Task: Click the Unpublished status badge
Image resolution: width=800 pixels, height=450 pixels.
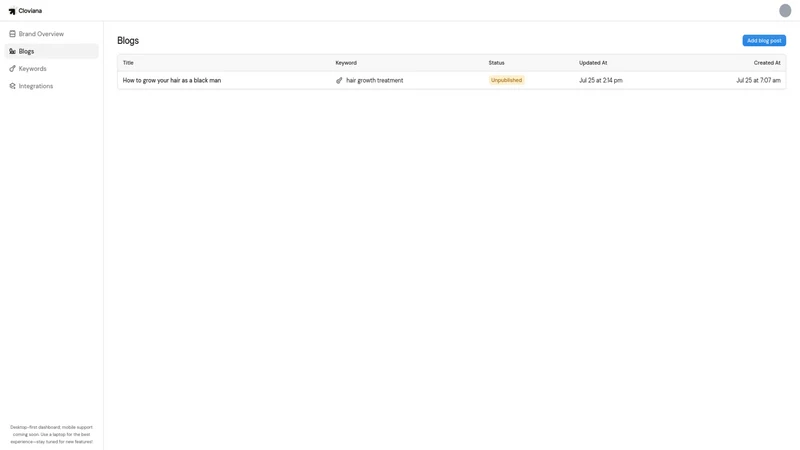Action: [506, 80]
